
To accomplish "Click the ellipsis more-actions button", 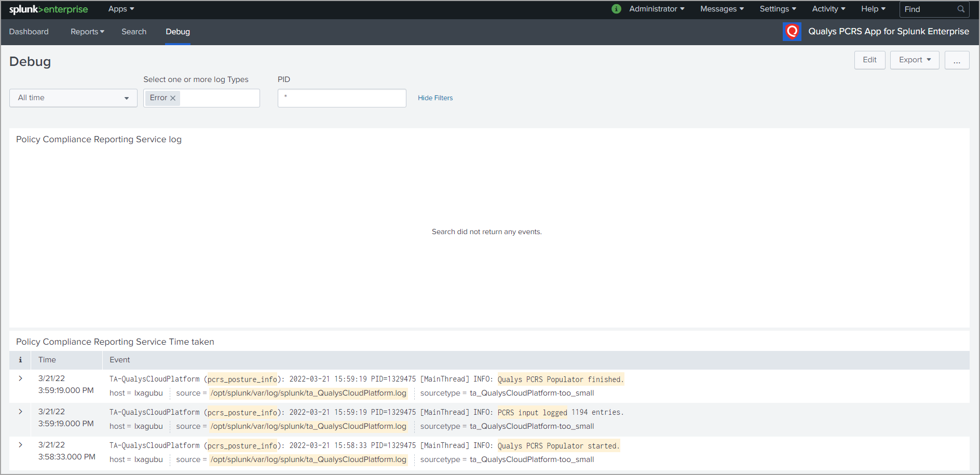I will coord(957,60).
